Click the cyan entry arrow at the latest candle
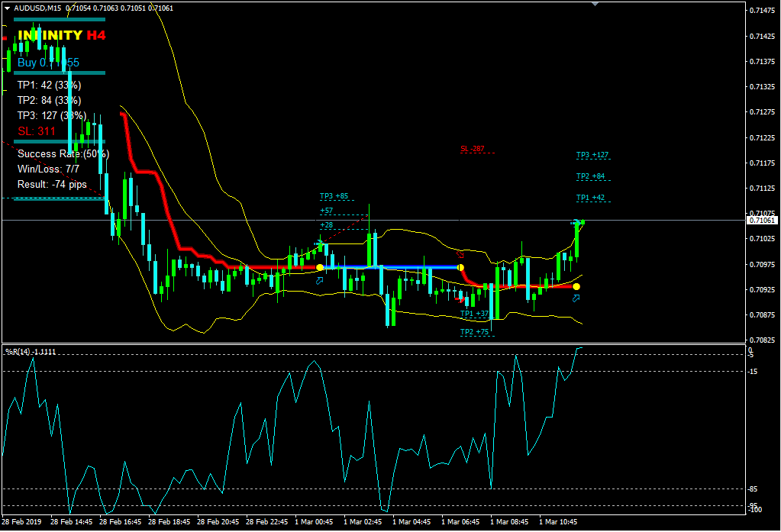This screenshot has height=532, width=781. click(x=576, y=223)
